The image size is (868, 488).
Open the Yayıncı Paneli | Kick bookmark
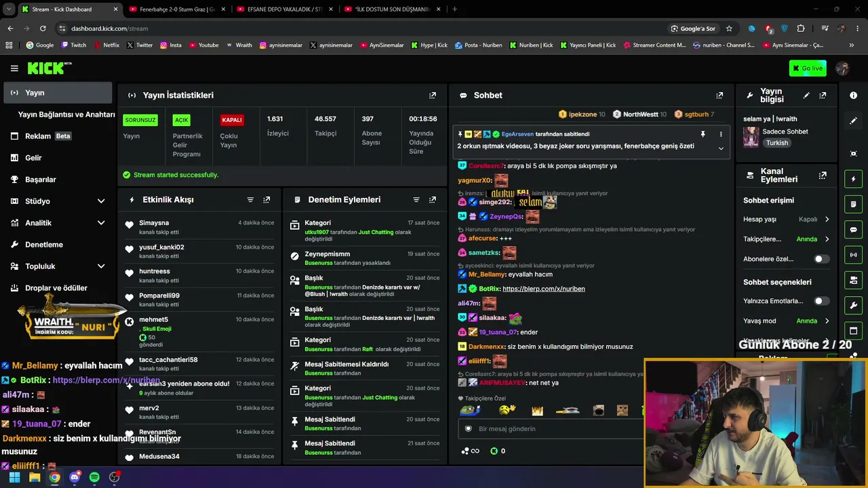click(587, 45)
